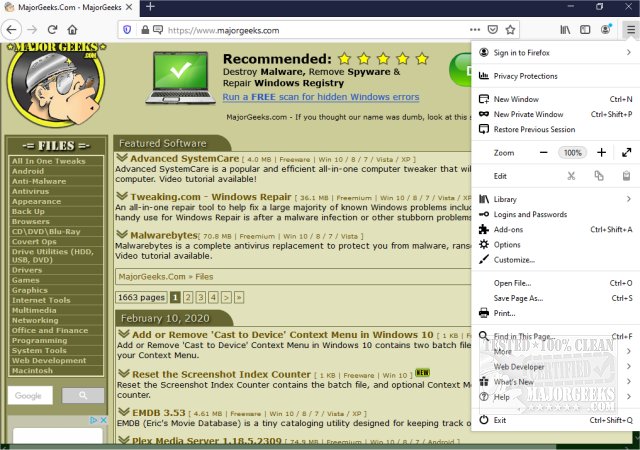
Task: Open Reset the Screenshot Index Counter link
Action: point(221,374)
